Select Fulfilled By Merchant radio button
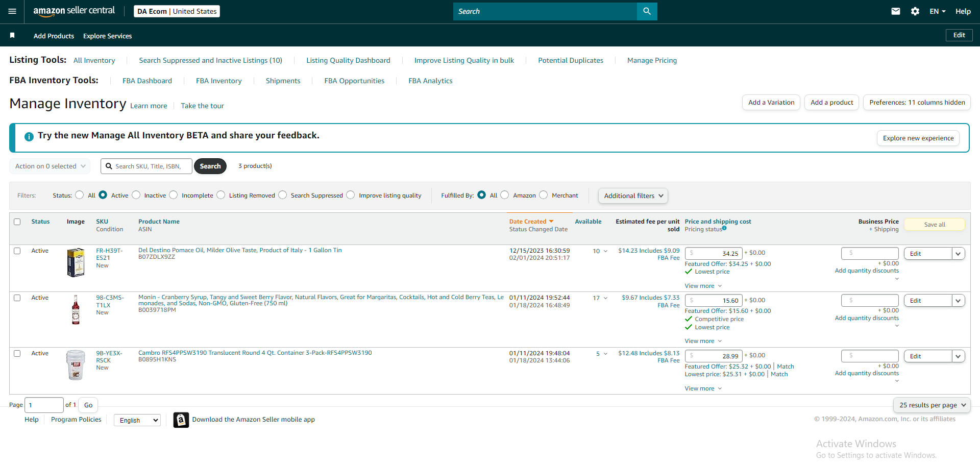This screenshot has width=980, height=464. [x=544, y=195]
